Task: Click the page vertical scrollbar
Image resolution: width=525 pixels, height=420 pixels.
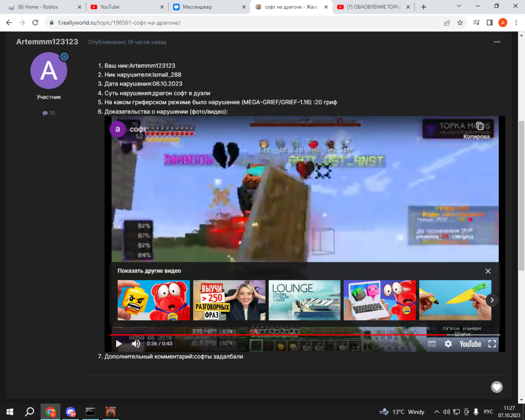Action: click(521, 195)
